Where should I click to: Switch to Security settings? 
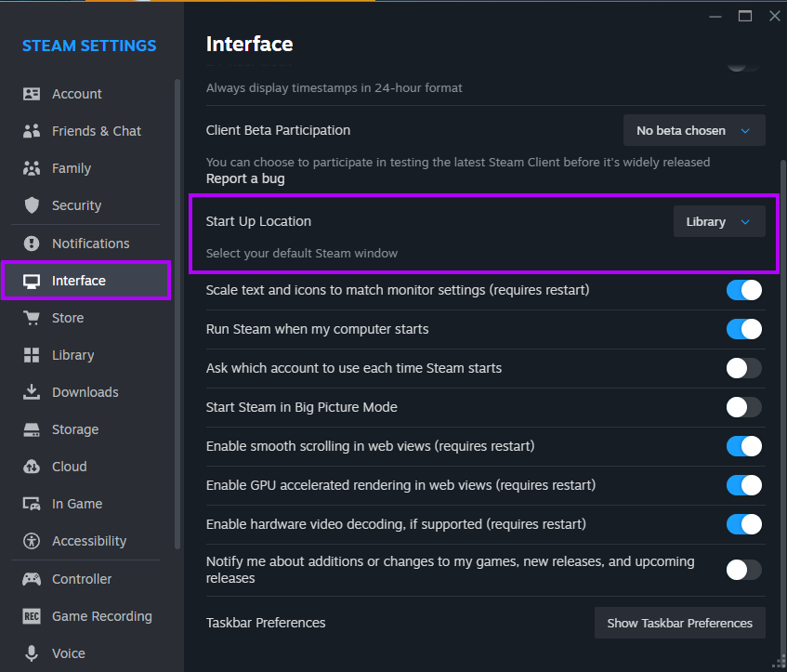(x=85, y=205)
